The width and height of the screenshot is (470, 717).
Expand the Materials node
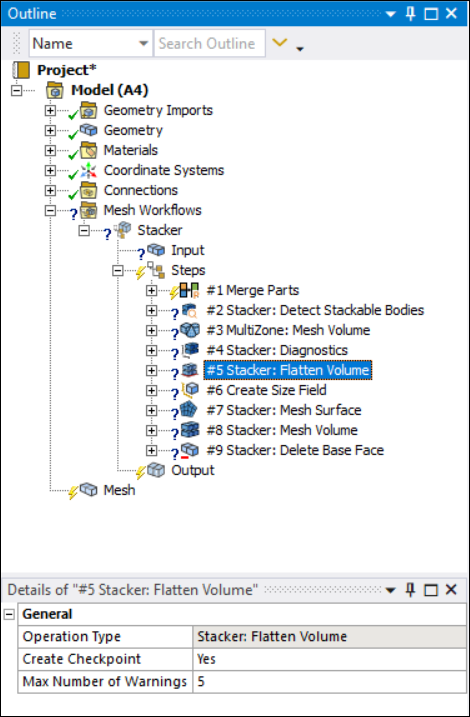50,150
